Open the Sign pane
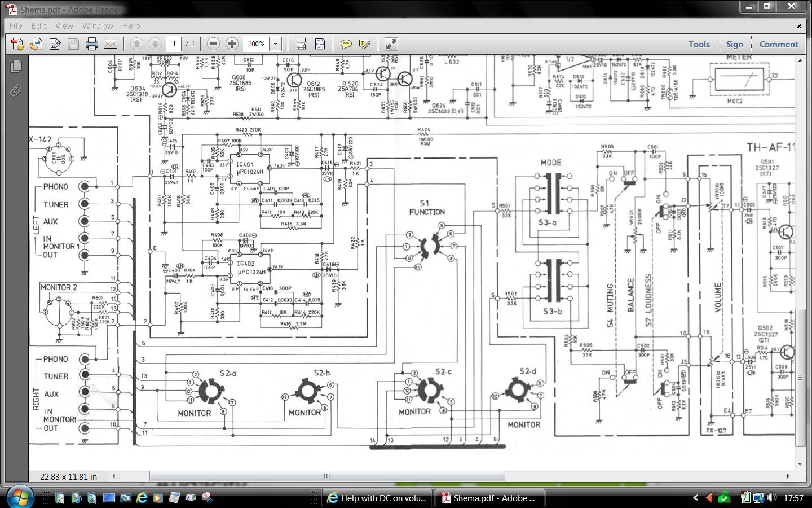Screen dimensions: 812x508 pos(734,44)
